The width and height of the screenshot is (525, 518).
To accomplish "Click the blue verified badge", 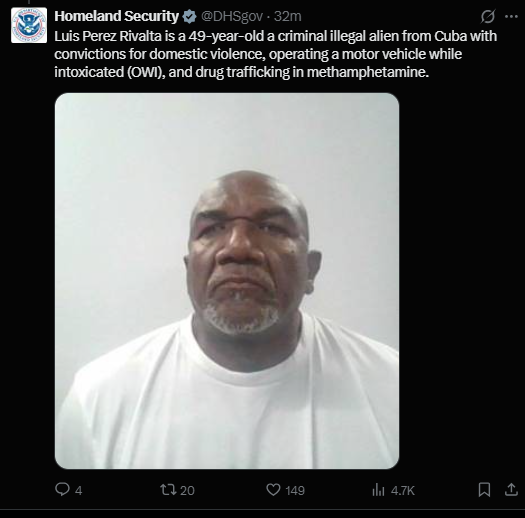I will click(x=190, y=17).
